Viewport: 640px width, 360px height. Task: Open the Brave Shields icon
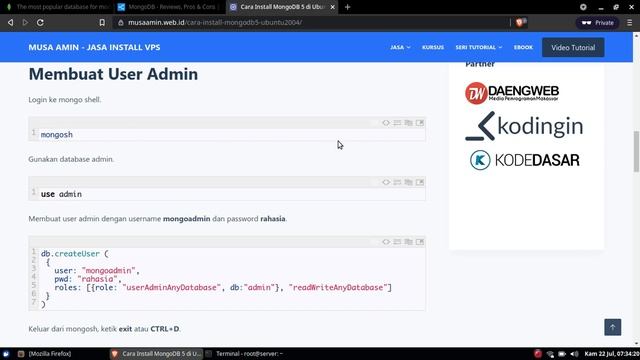(x=520, y=22)
